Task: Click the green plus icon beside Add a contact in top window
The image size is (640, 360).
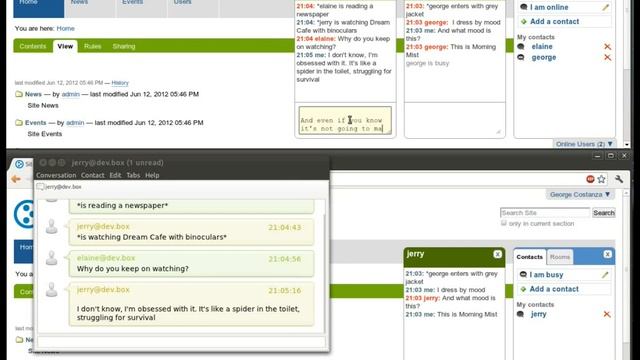Action: click(x=524, y=22)
